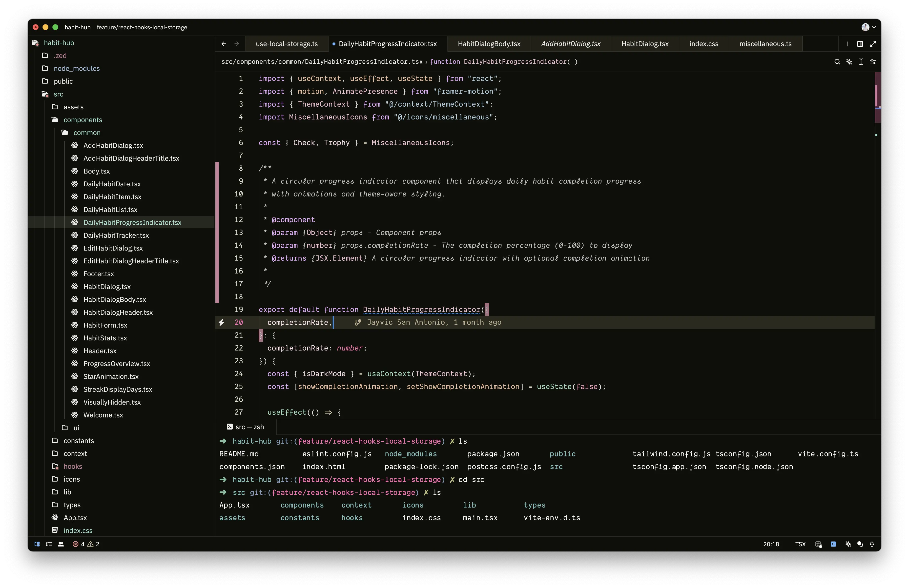Open outline panel icon in status bar
Viewport: 909px width, 588px height.
tap(49, 544)
